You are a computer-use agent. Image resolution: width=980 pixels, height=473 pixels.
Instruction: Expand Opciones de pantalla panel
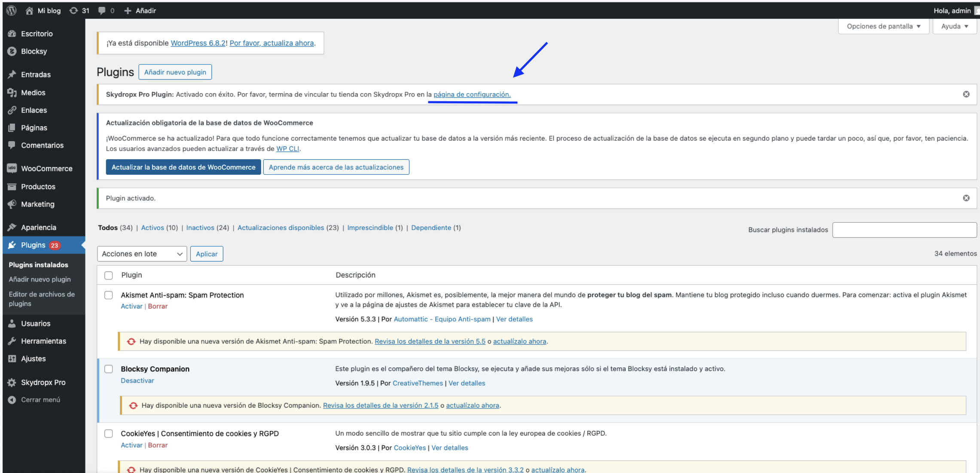click(x=884, y=26)
